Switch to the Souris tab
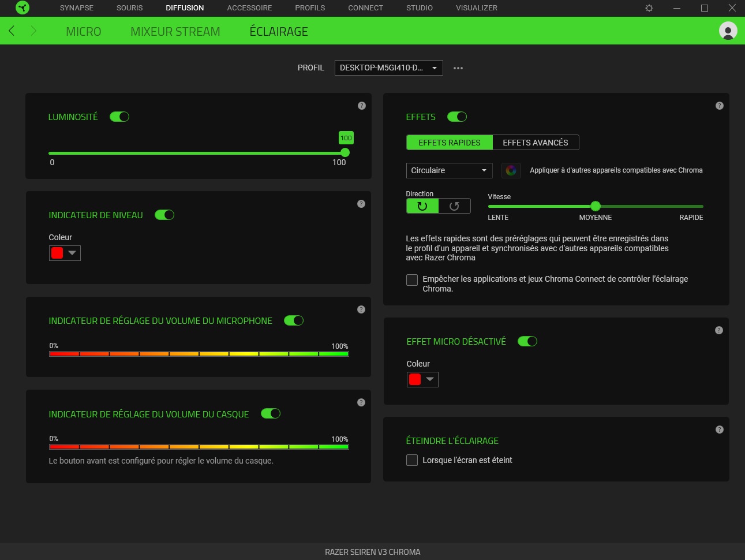The height and width of the screenshot is (560, 745). pos(130,8)
